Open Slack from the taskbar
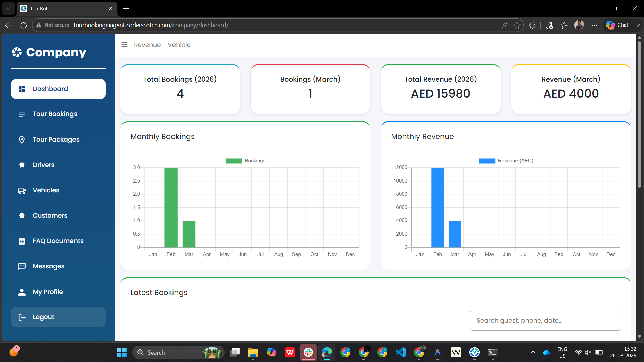 click(308, 352)
